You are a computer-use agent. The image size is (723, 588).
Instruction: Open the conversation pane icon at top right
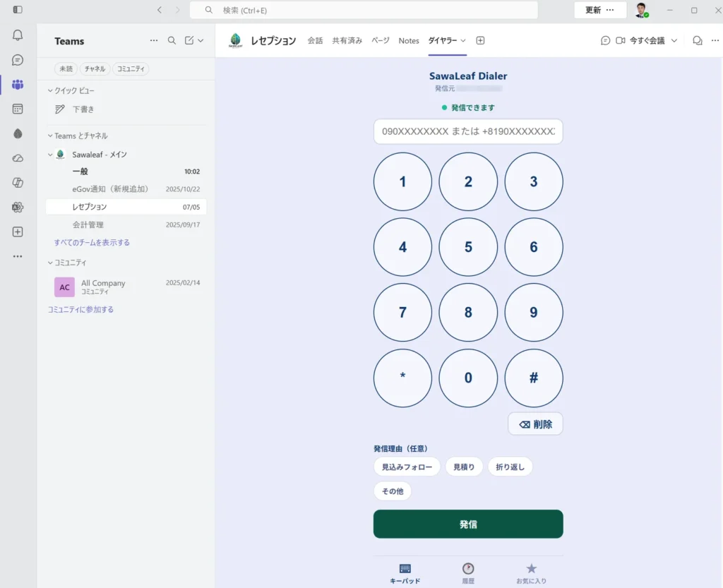coord(697,40)
